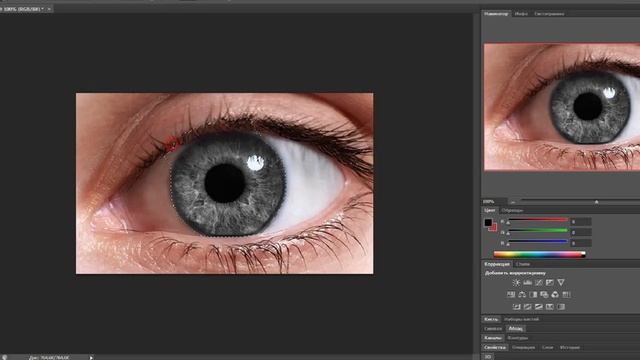Click the Добавить корректировку label
Viewport: 640px width, 360px height.
[x=515, y=273]
